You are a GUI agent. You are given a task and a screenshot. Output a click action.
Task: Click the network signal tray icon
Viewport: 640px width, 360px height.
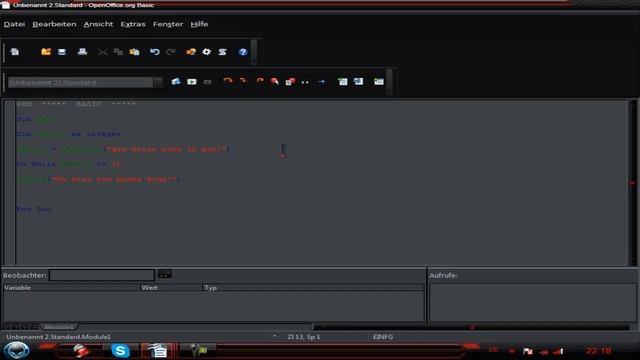pyautogui.click(x=558, y=351)
